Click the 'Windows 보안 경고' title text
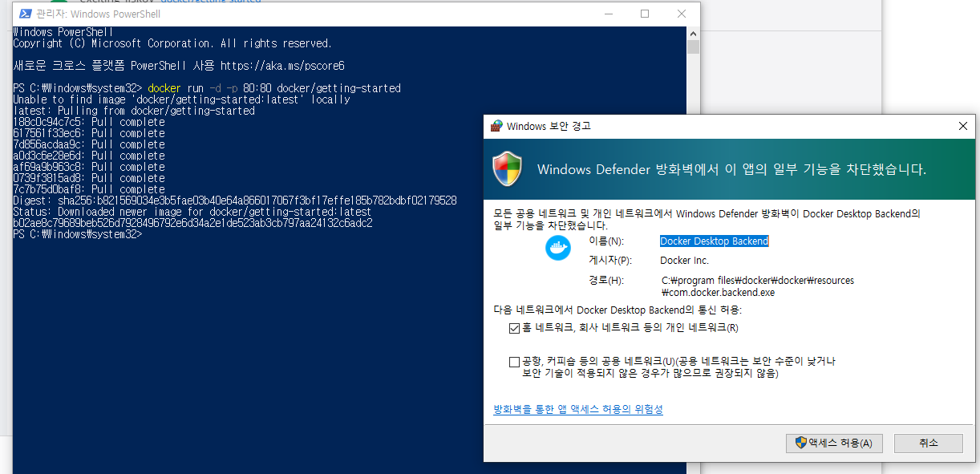This screenshot has height=474, width=980. (x=549, y=127)
